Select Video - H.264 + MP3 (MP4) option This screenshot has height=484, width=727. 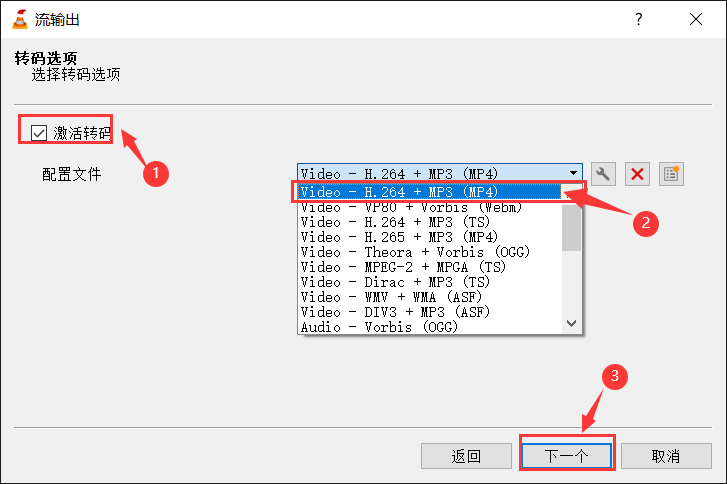429,192
